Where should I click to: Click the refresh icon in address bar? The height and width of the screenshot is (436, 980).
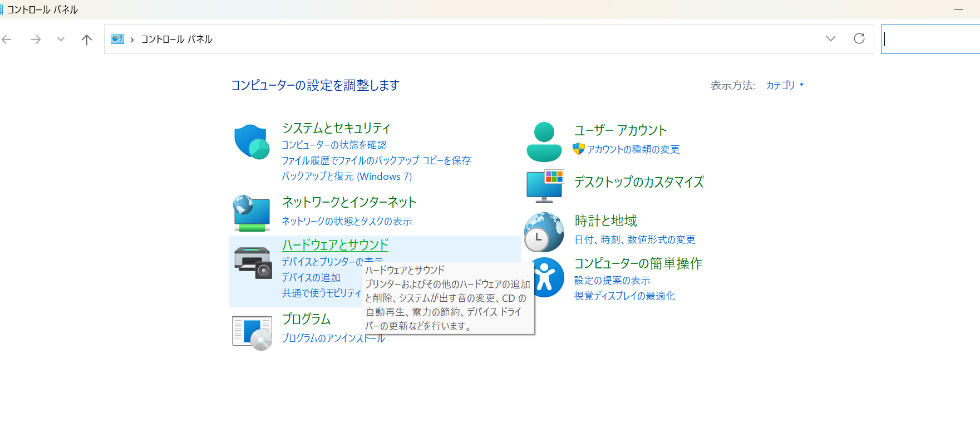[x=859, y=38]
